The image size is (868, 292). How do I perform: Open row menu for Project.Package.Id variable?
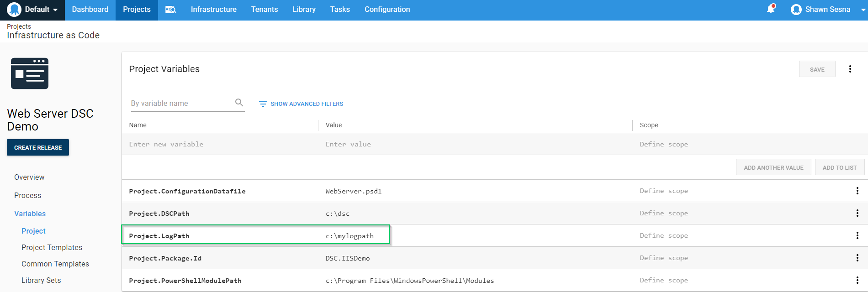tap(857, 258)
